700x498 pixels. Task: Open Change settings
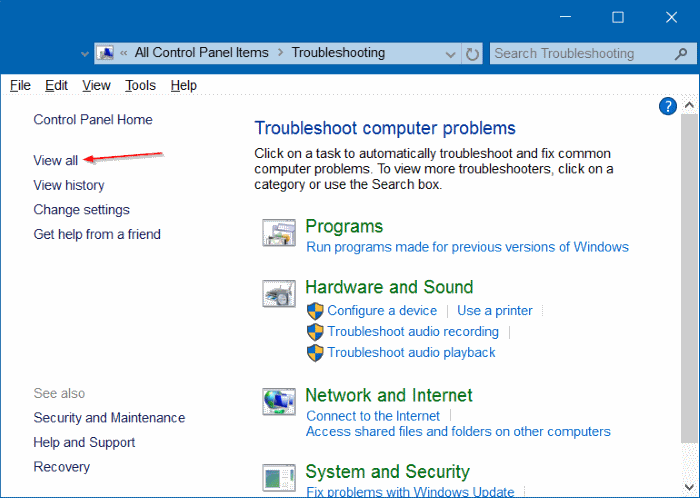tap(82, 210)
